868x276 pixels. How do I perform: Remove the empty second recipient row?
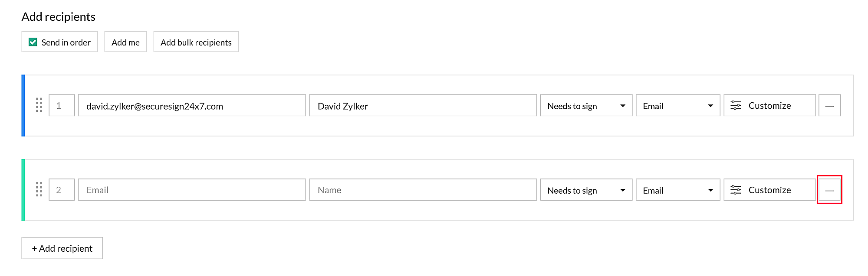click(x=829, y=190)
